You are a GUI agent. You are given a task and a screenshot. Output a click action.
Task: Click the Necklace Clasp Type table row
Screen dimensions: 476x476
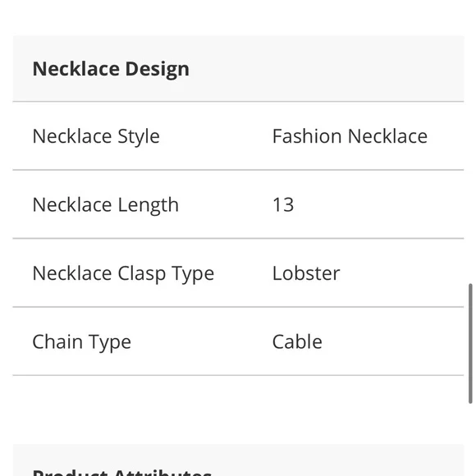tap(238, 273)
